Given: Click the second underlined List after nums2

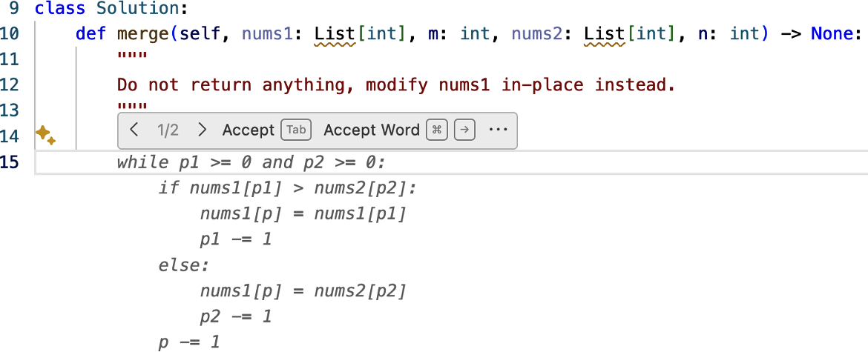Looking at the screenshot, I should click(605, 34).
